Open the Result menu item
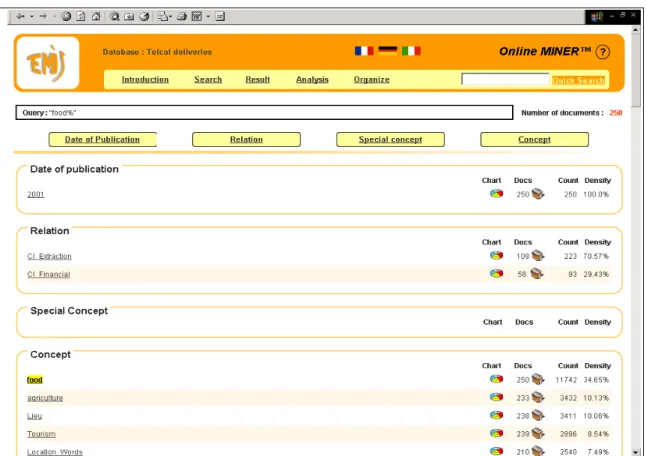The width and height of the screenshot is (646, 456). click(x=257, y=80)
